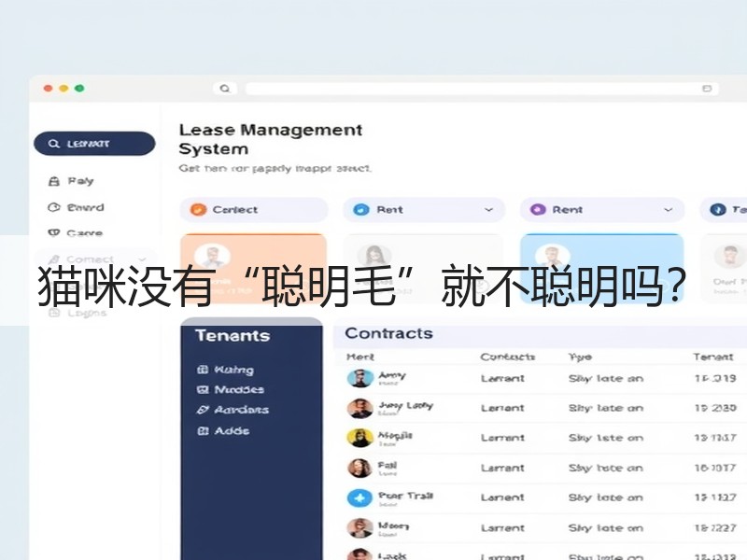This screenshot has height=560, width=747.
Task: Open the Fail contract name
Action: 388,465
